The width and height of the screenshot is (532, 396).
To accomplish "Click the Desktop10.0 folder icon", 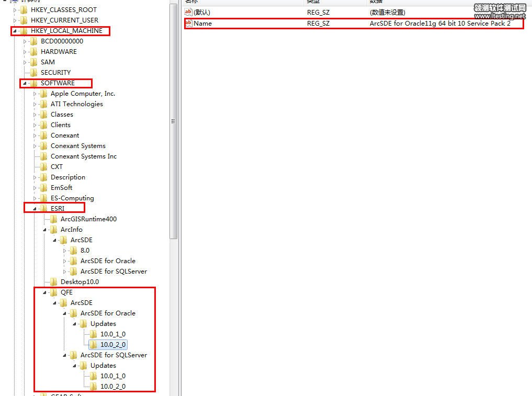I will (x=54, y=282).
